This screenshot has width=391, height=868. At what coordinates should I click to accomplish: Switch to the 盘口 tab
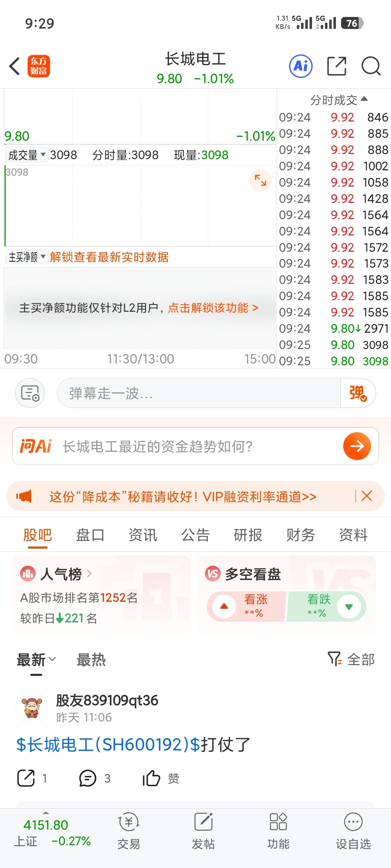(90, 535)
